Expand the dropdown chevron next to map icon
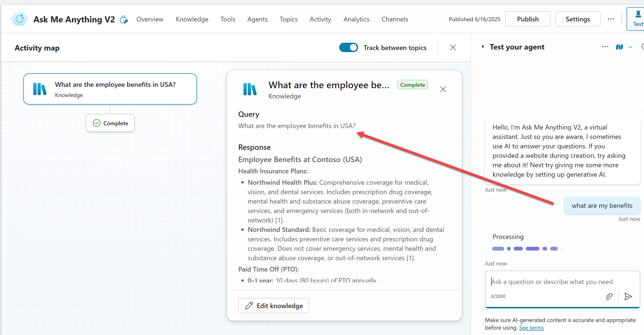 point(630,47)
